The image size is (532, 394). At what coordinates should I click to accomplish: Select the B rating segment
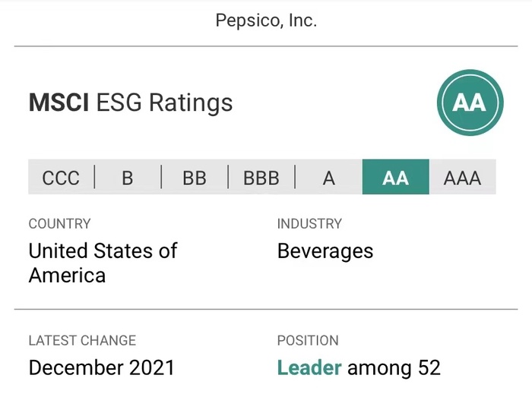[x=128, y=177]
